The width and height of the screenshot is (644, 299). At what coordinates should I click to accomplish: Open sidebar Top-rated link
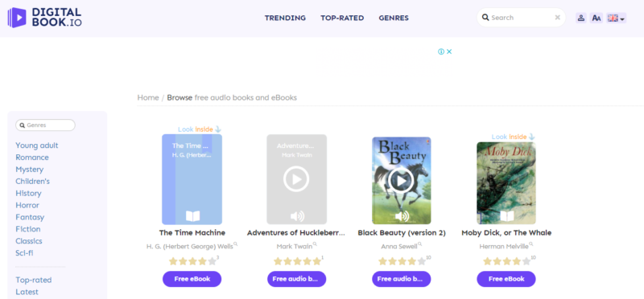[x=34, y=281]
